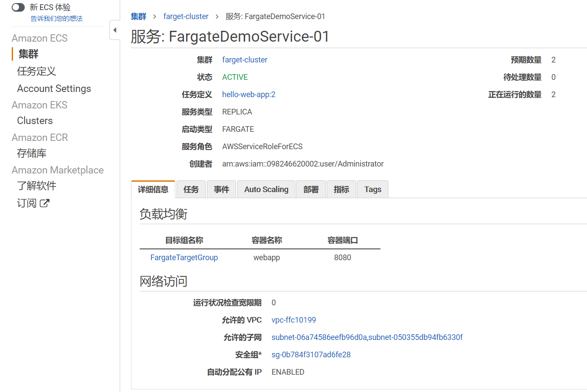Viewport: 587px width, 392px height.
Task: Select 集群 in the sidebar
Action: click(x=29, y=54)
